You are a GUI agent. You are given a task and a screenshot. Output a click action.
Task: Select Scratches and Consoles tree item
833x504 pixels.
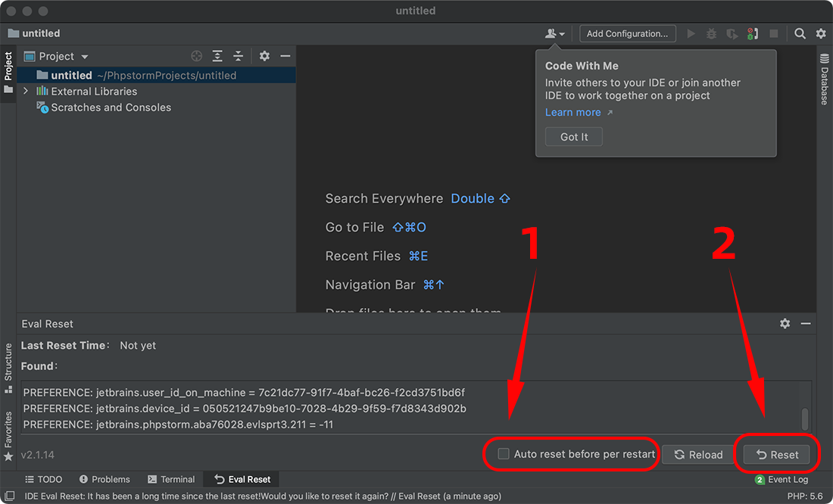pyautogui.click(x=111, y=107)
